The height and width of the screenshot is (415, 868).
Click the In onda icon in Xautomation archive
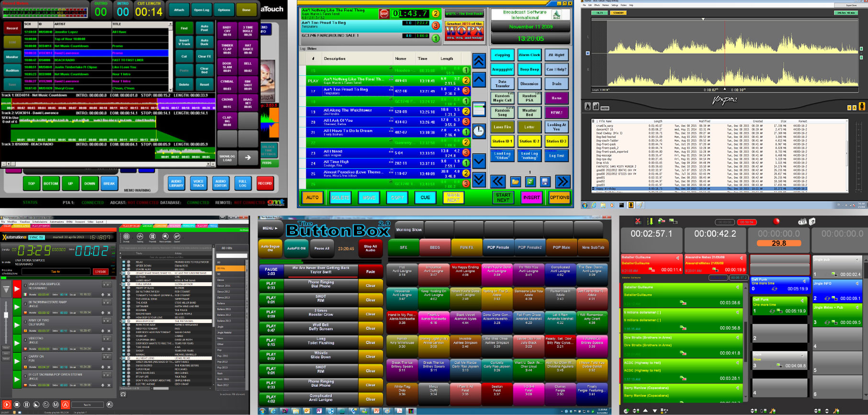point(126,237)
